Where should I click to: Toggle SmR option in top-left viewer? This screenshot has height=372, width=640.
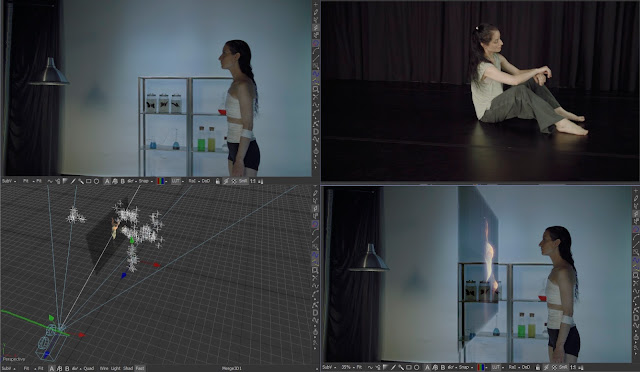[243, 181]
